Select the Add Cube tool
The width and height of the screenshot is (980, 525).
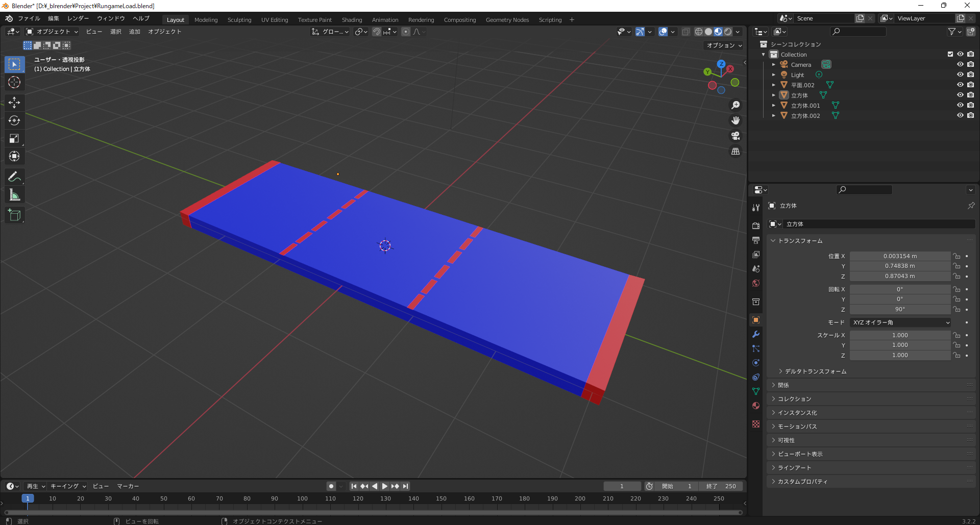14,215
